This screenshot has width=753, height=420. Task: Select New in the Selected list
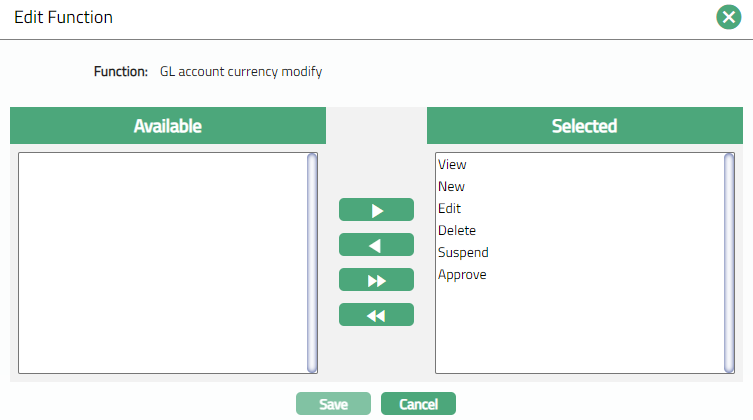(451, 187)
